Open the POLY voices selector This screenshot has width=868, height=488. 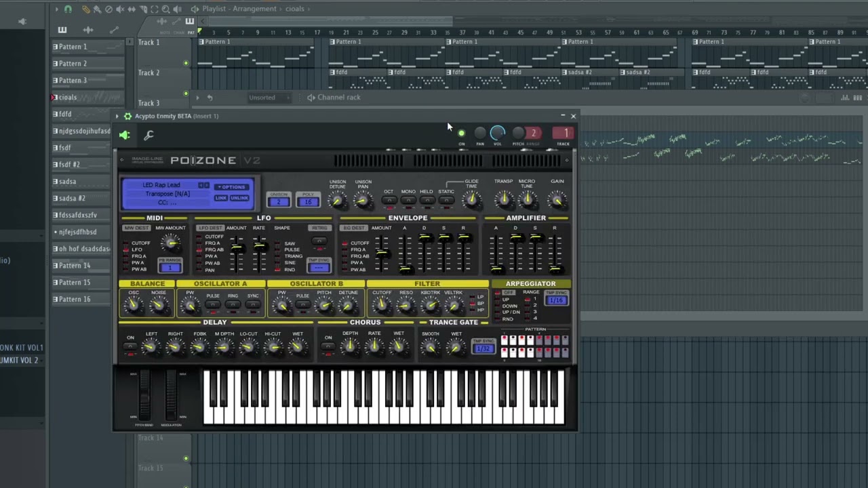(x=308, y=202)
